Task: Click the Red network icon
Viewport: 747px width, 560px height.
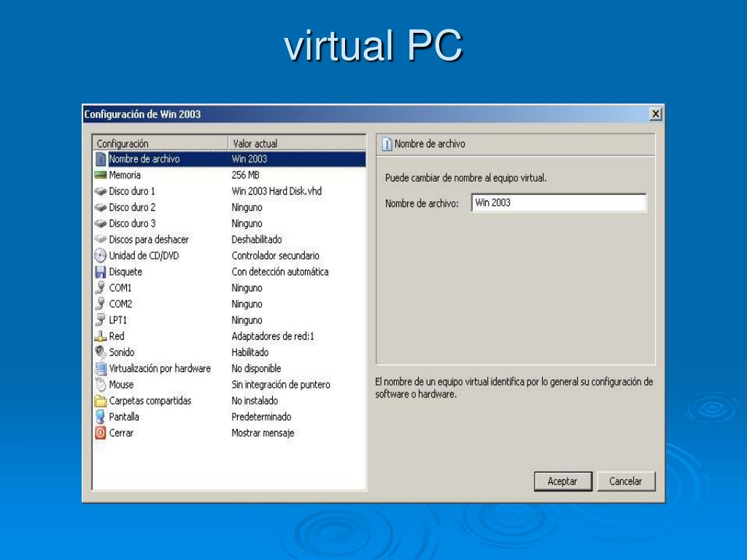Action: (101, 336)
